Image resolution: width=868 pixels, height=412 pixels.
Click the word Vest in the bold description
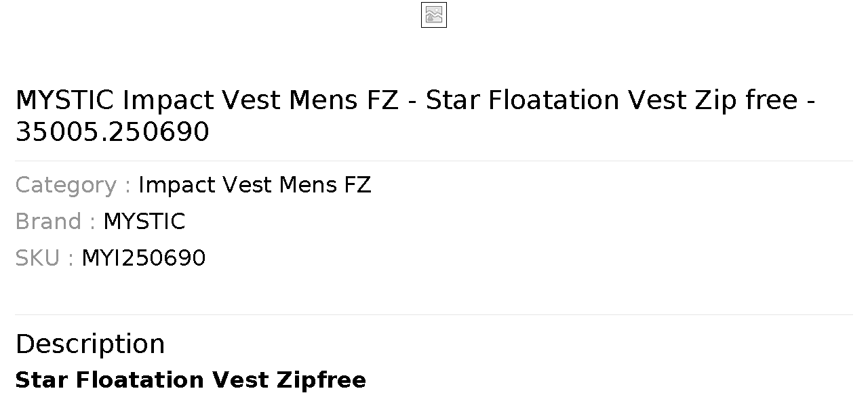click(x=240, y=380)
